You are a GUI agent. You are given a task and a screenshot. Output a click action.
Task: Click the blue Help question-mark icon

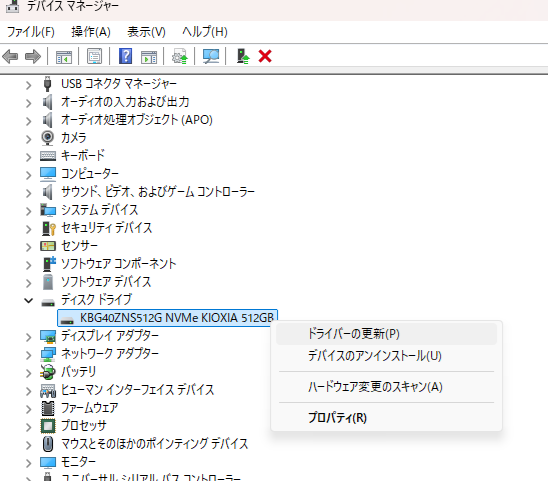click(x=125, y=56)
